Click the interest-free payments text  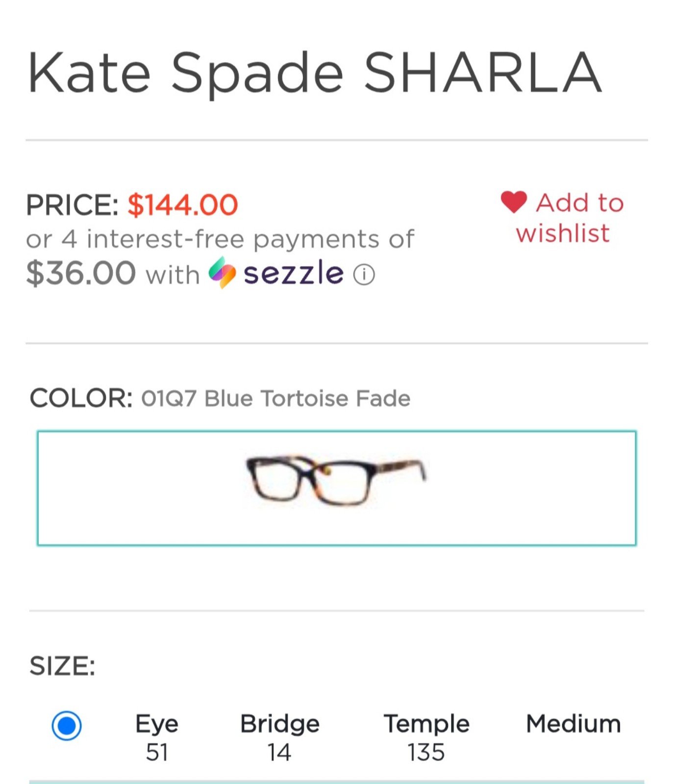tap(220, 239)
